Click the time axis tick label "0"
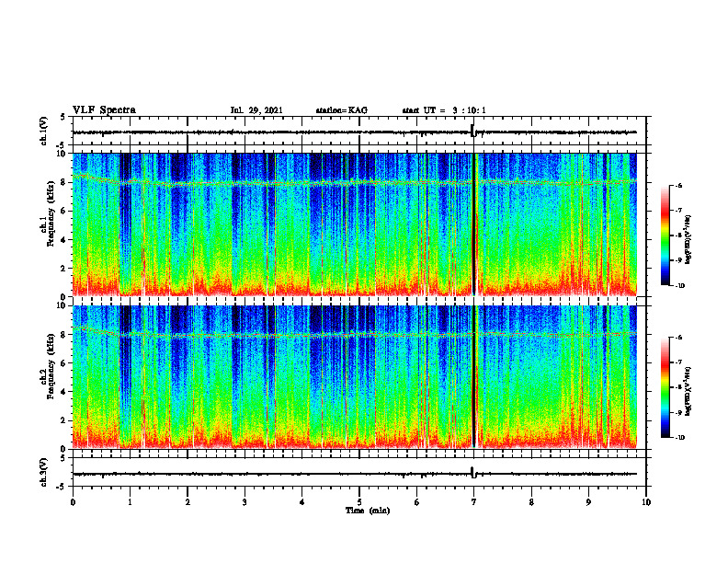This screenshot has width=728, height=563. point(73,502)
